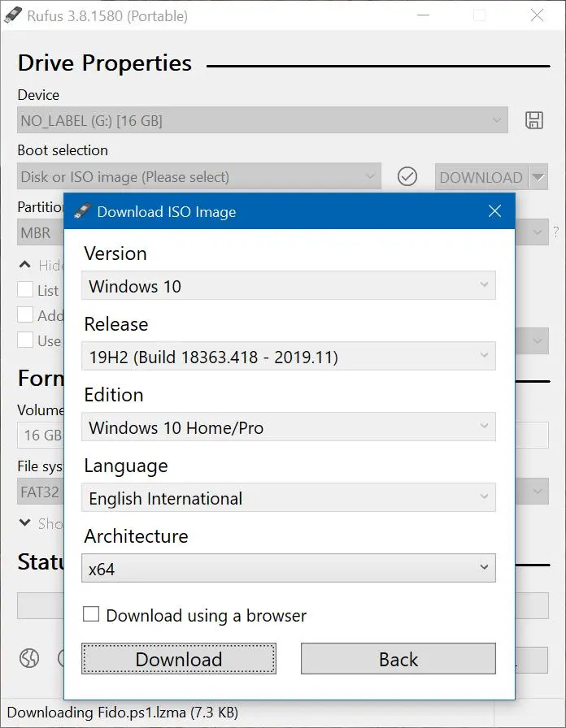The width and height of the screenshot is (566, 728).
Task: Open the language globe icon in Rufus
Action: (29, 658)
